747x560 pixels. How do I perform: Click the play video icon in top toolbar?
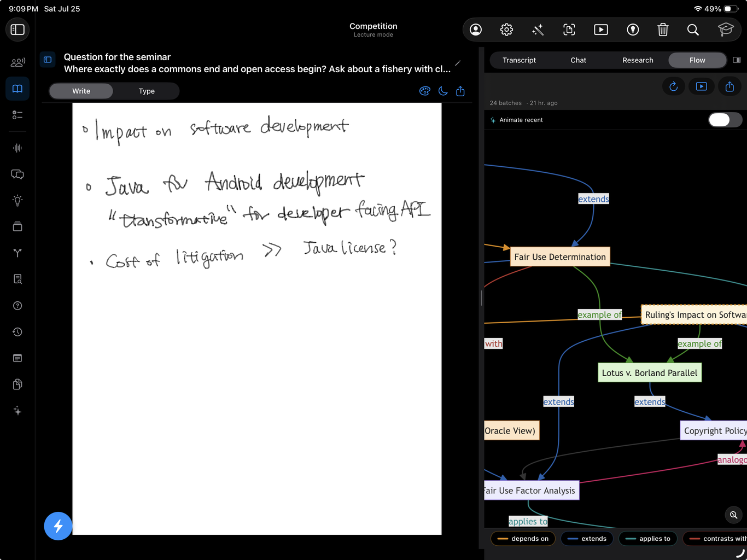click(601, 30)
